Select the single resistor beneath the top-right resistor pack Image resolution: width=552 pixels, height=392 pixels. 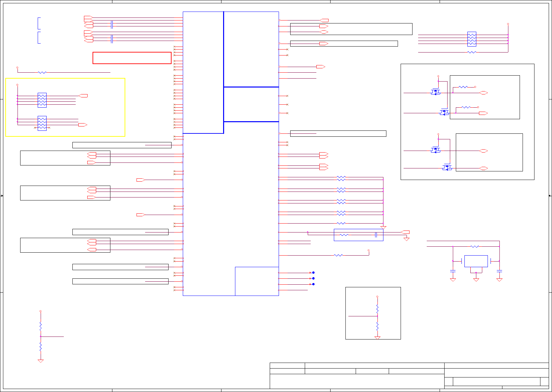[472, 52]
